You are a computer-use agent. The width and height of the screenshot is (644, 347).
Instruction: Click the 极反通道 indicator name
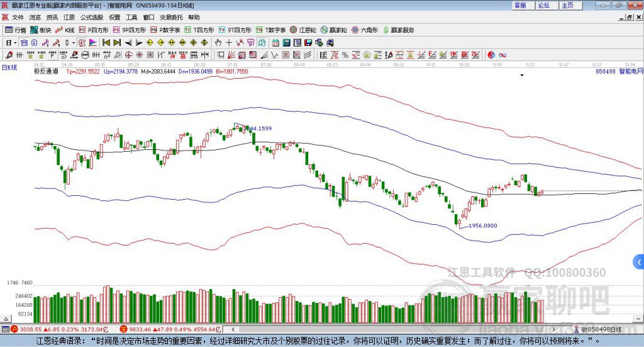[46, 71]
